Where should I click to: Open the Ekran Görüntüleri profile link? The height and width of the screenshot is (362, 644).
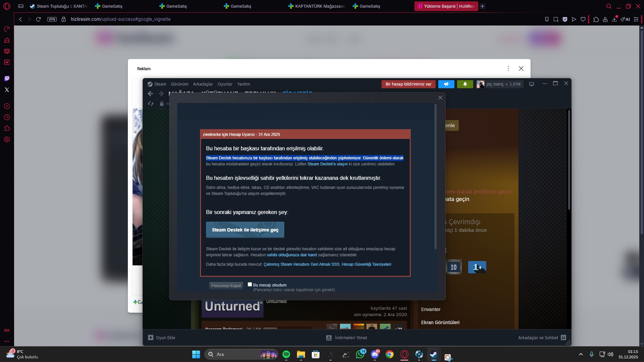click(x=440, y=322)
